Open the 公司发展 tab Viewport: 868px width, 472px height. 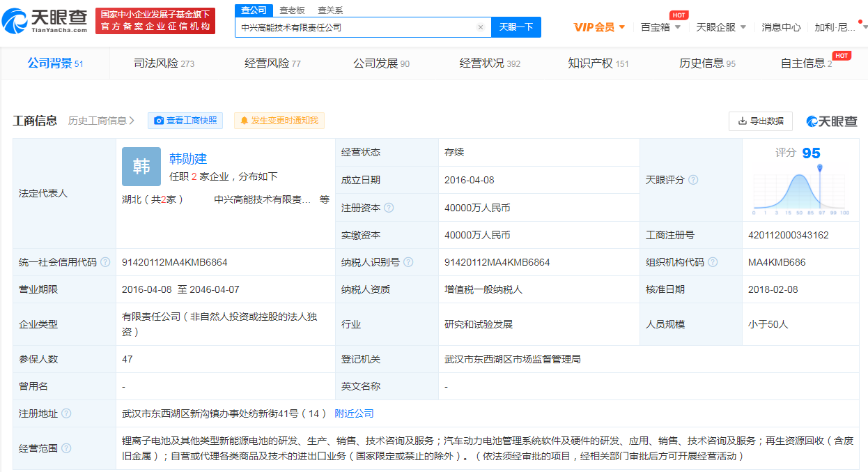pos(381,63)
